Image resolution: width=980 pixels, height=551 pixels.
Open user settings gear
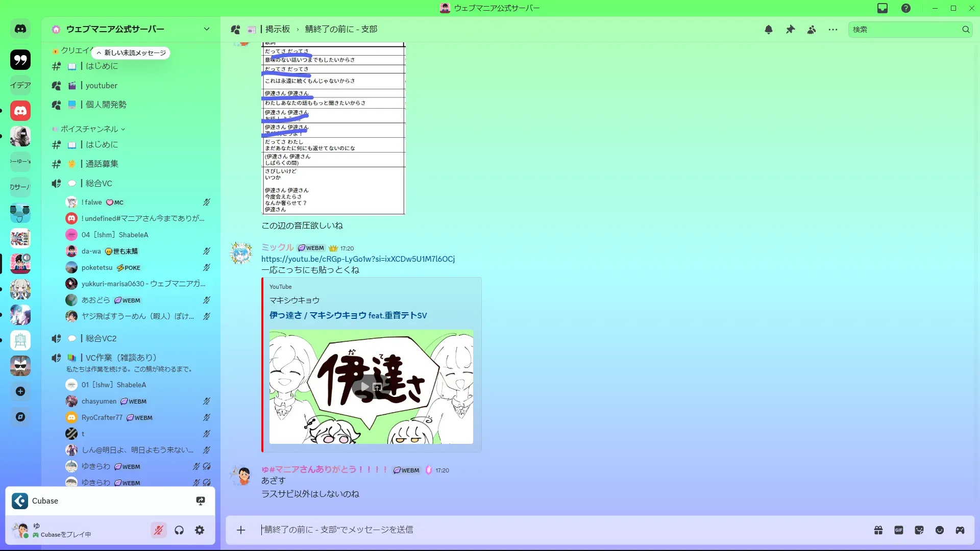tap(200, 530)
